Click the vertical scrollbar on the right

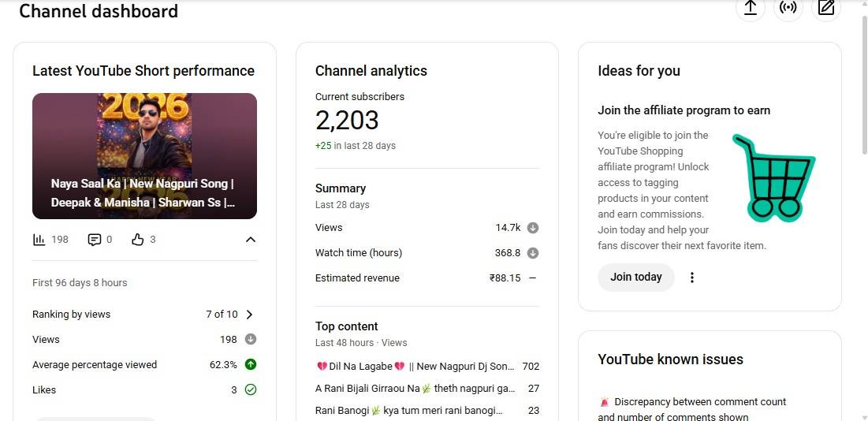(863, 79)
